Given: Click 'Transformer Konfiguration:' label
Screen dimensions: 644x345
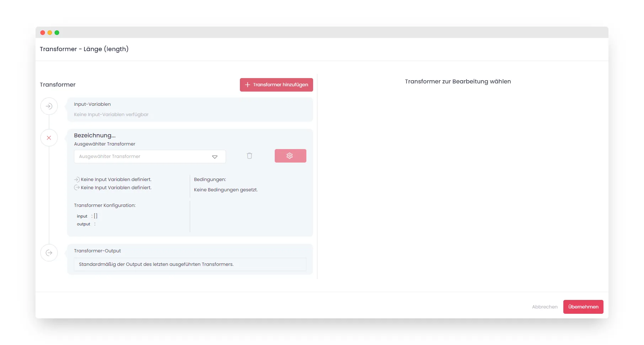Looking at the screenshot, I should click(x=105, y=206).
